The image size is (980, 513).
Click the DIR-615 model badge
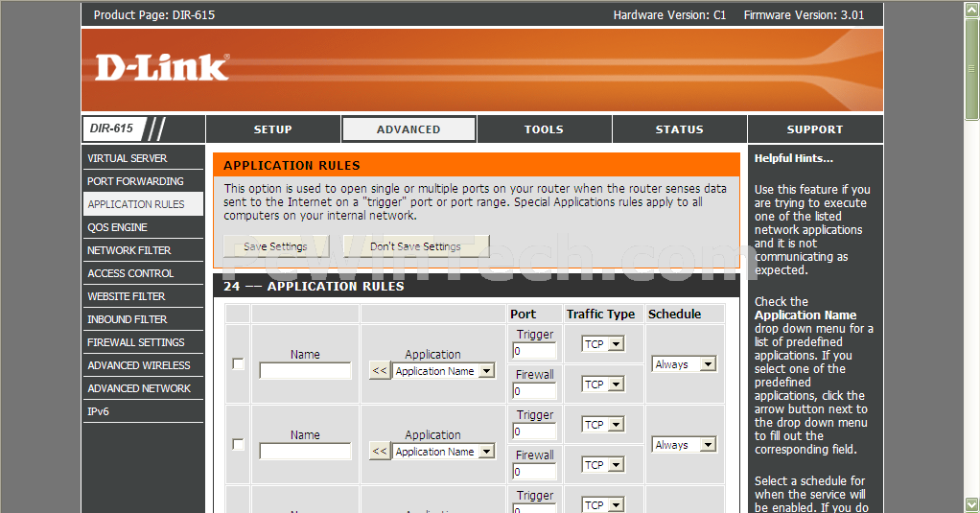(x=112, y=128)
